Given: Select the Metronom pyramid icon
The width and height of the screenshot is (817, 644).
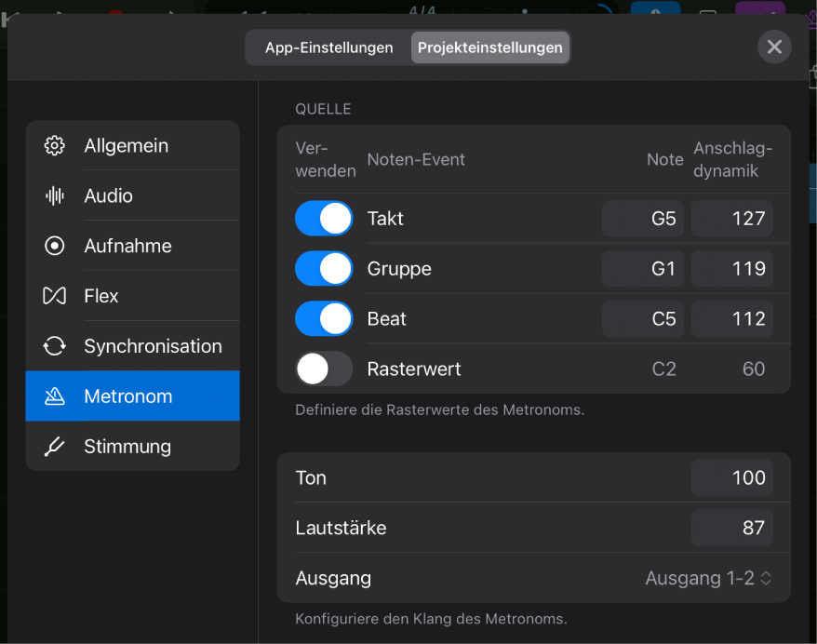Looking at the screenshot, I should [x=54, y=396].
